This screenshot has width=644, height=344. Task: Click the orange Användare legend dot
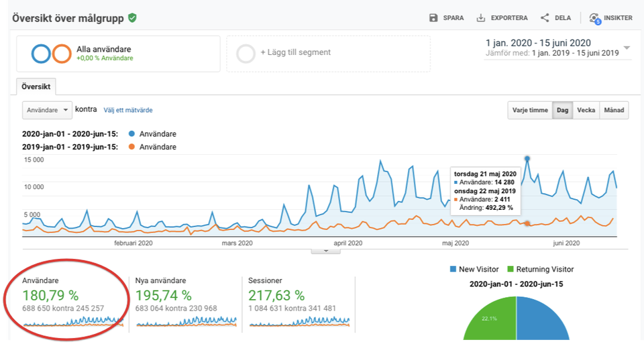click(131, 147)
